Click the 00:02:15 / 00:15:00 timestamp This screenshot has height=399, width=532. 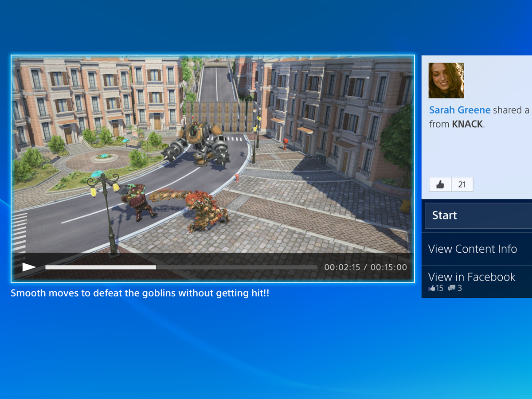(x=365, y=267)
